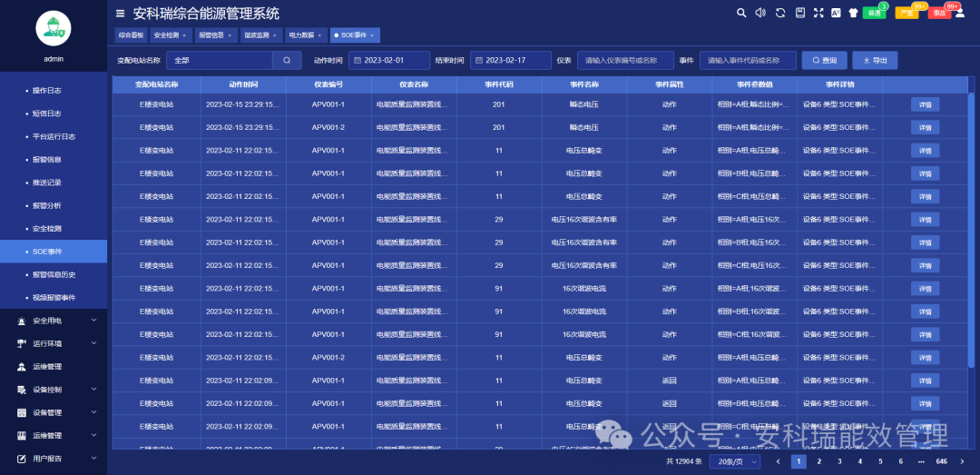Open 报警分析 in the sidebar
Screen dimensions: 980x475
point(54,206)
